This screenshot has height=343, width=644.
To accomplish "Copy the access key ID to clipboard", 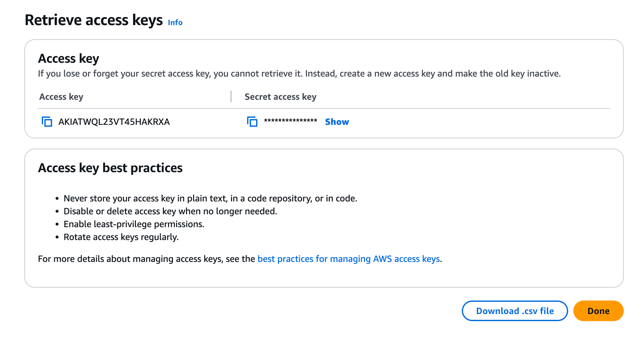I will pos(47,122).
